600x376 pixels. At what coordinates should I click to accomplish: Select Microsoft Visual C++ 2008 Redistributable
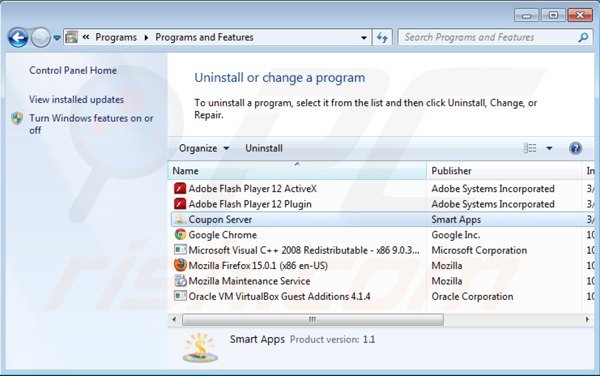click(x=304, y=250)
